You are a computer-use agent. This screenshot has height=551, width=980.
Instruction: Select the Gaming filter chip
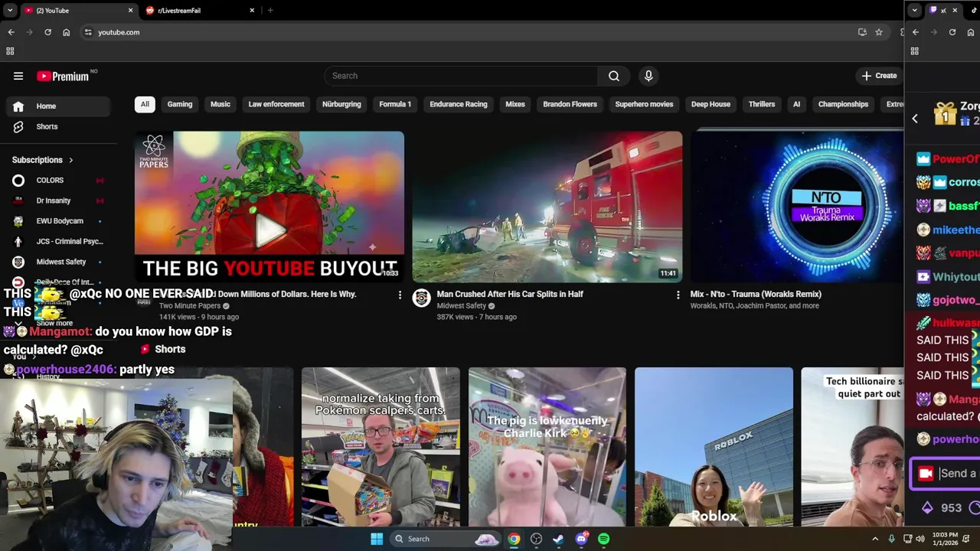[x=180, y=104]
